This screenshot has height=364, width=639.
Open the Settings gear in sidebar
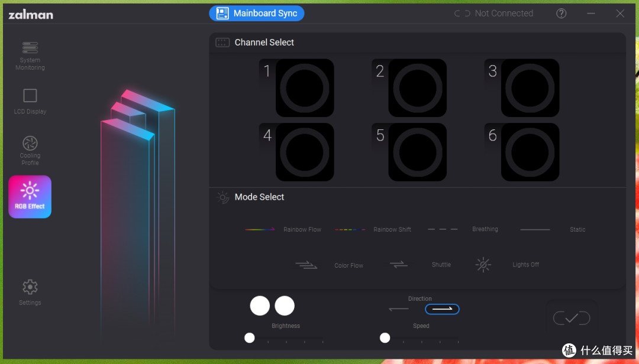(x=30, y=292)
